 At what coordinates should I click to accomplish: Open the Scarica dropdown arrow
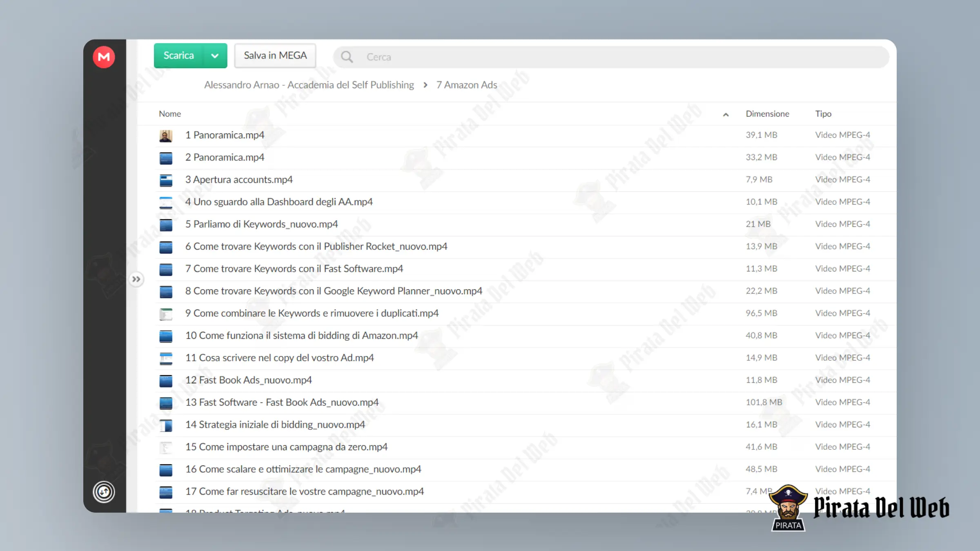pos(215,56)
